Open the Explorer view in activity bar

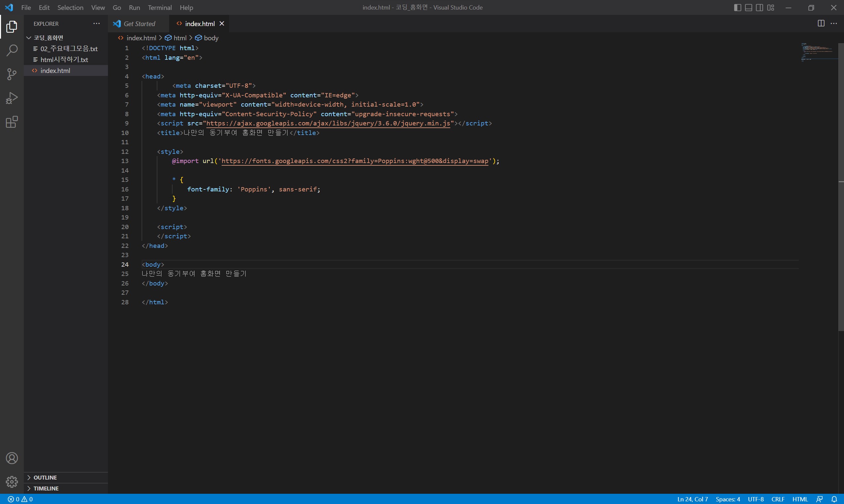point(12,26)
